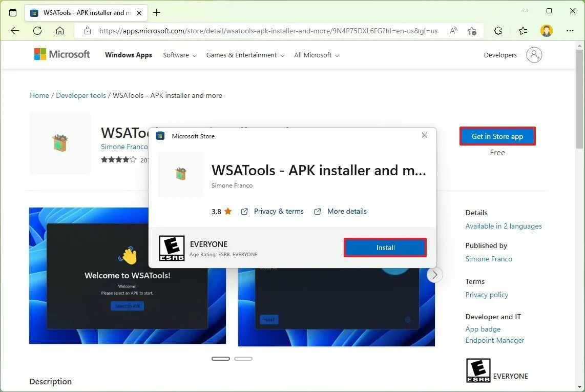Click the 3.8 star rating in dialog
Viewport: 585px width, 392px height.
pyautogui.click(x=222, y=212)
